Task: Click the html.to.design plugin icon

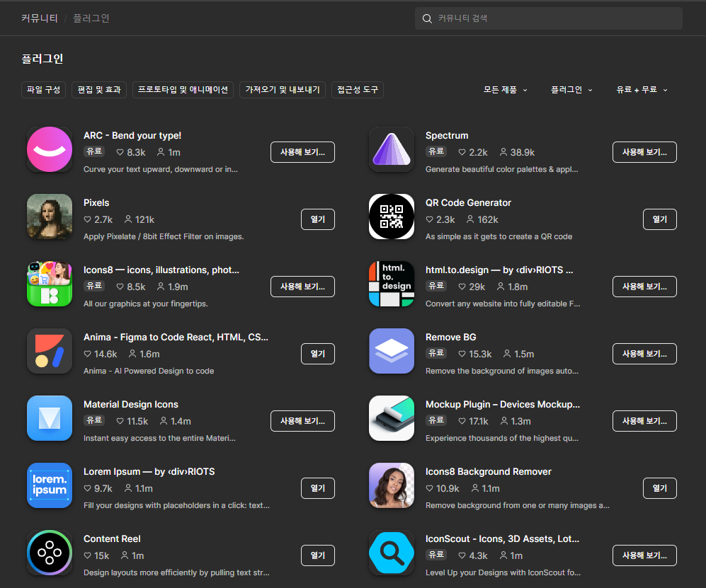Action: [x=392, y=284]
